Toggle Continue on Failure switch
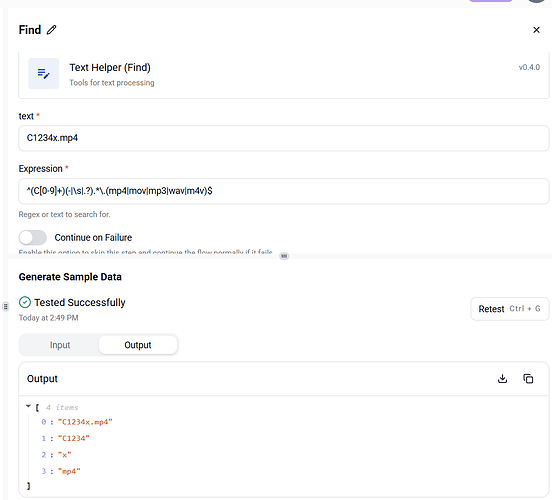The image size is (552, 500). [x=33, y=238]
